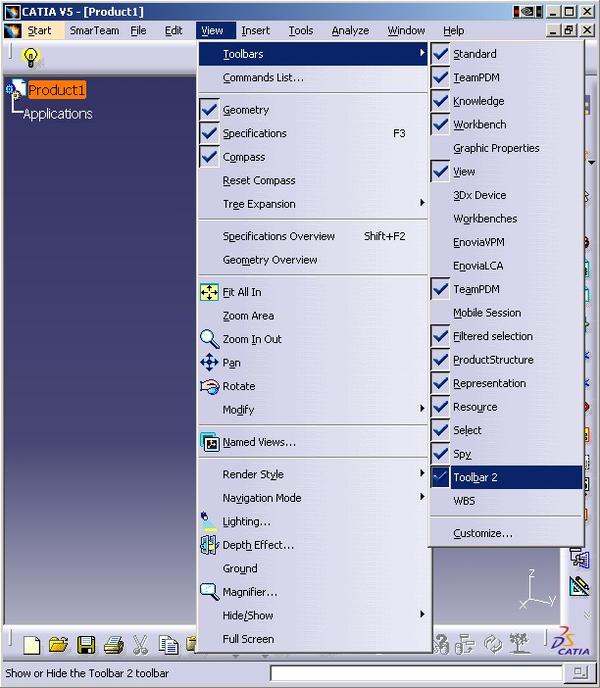Image resolution: width=600 pixels, height=688 pixels.
Task: Click the question-mark icon in bottom toolbar
Action: coord(441,645)
